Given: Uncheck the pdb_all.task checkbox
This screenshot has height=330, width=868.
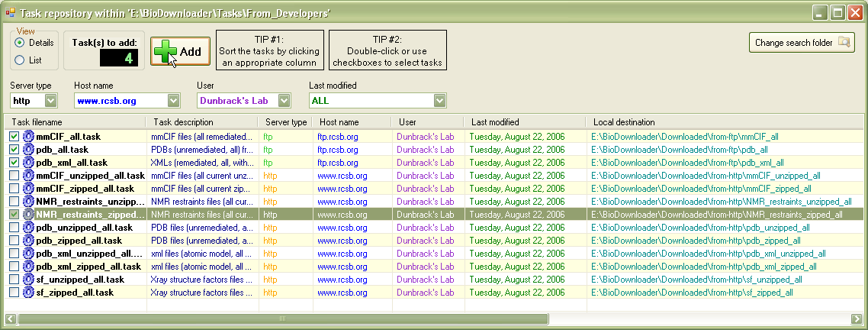Looking at the screenshot, I should coord(14,150).
